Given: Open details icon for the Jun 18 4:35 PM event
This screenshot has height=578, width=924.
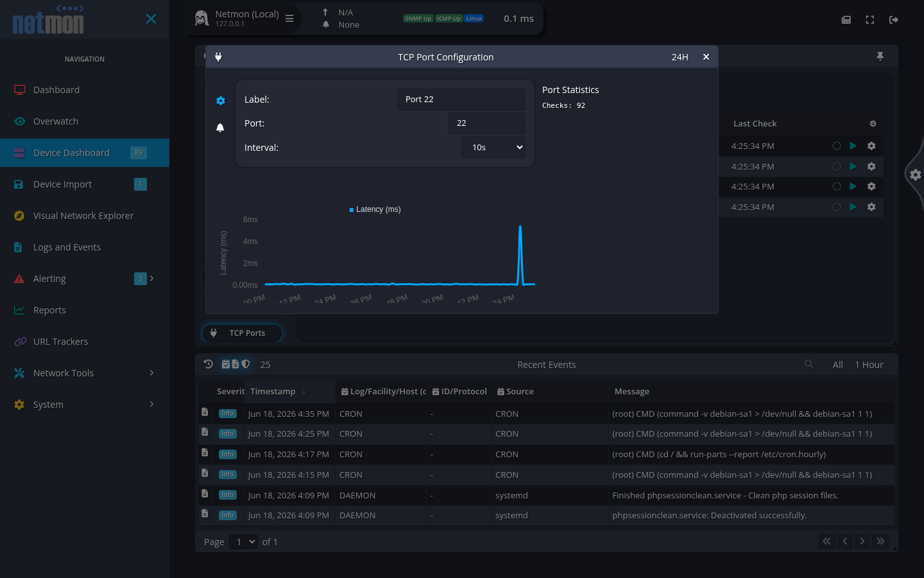Looking at the screenshot, I should 205,412.
